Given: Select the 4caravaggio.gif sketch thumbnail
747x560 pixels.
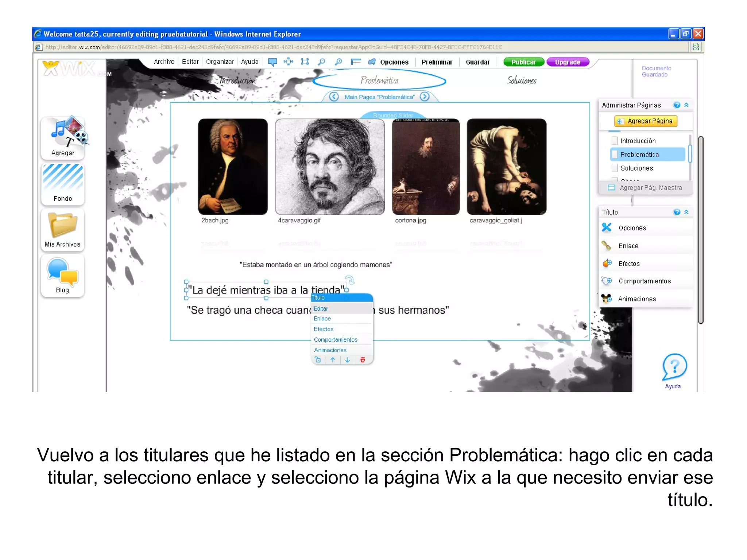Looking at the screenshot, I should 330,167.
